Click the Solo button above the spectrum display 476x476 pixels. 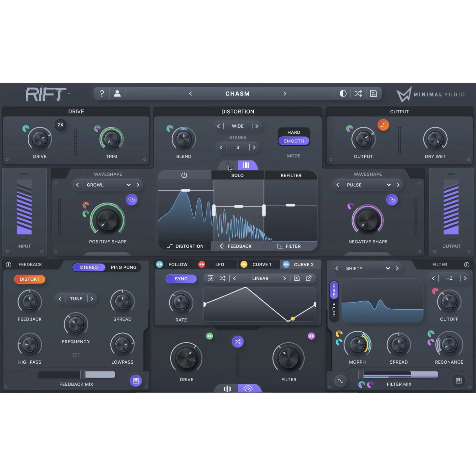point(237,175)
